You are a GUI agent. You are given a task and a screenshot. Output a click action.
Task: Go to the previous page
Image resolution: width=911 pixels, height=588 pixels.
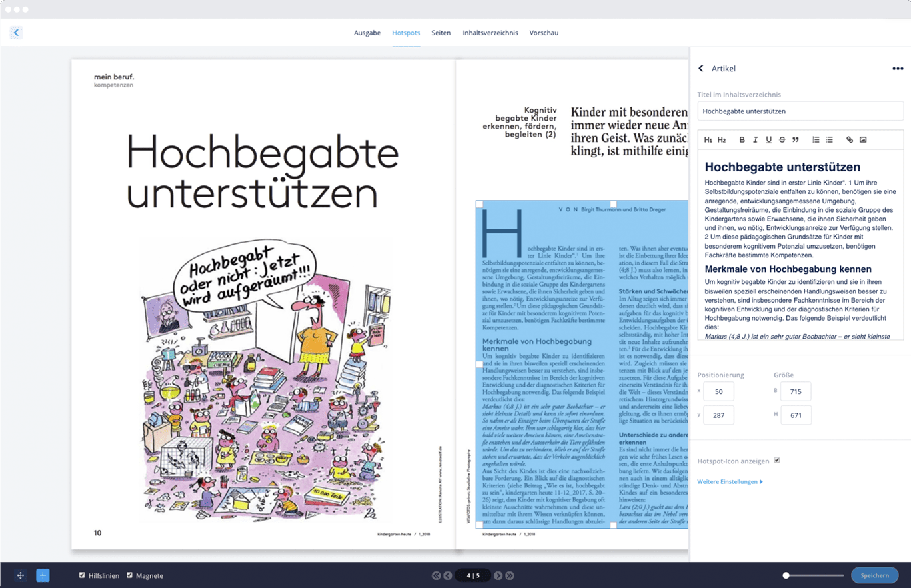click(448, 575)
